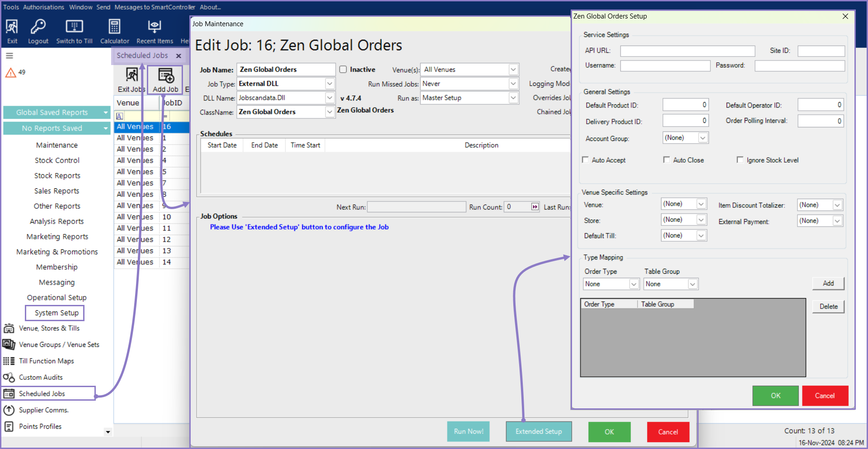Open the Item Discount Totalizer dropdown
Screen dimensions: 868x449
pos(837,205)
